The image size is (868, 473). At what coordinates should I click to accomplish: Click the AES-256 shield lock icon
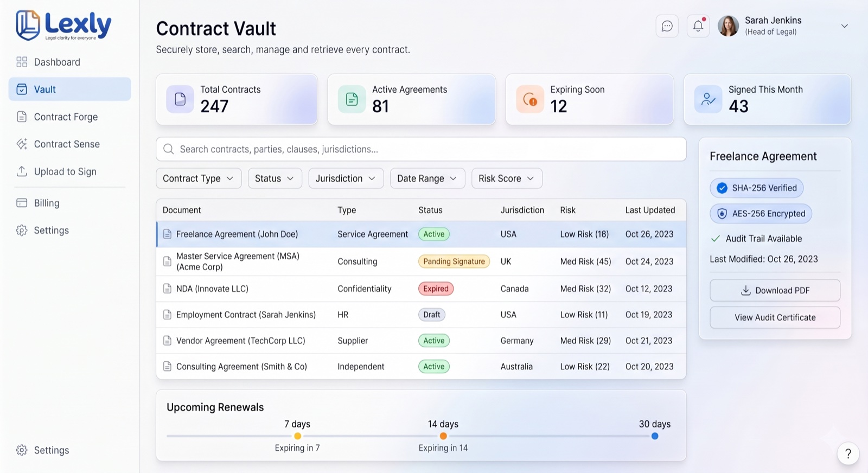click(x=722, y=214)
